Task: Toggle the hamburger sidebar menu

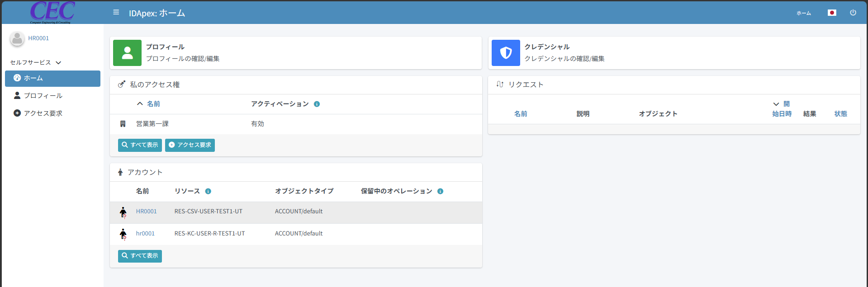Action: [116, 12]
